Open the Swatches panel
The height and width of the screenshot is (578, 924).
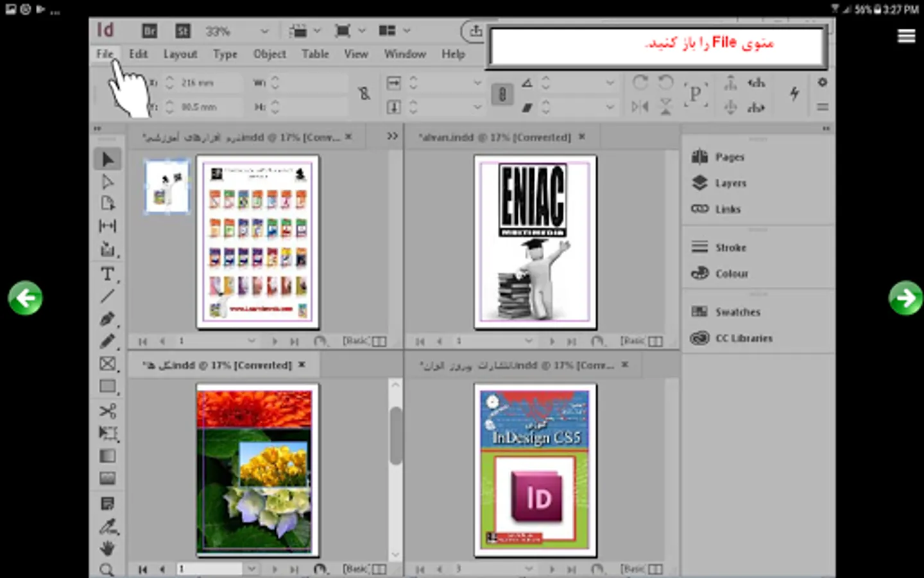(x=737, y=312)
